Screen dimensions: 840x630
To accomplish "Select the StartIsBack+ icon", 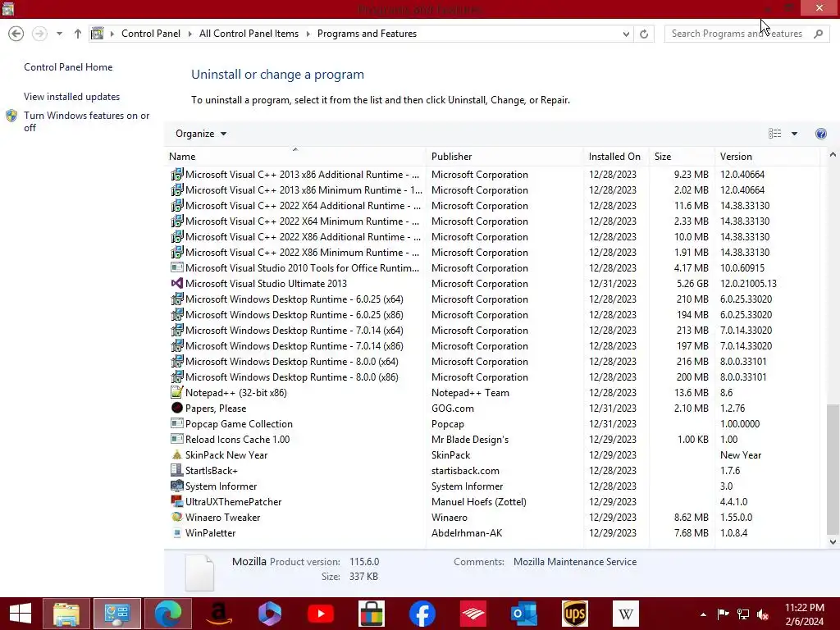I will click(177, 470).
